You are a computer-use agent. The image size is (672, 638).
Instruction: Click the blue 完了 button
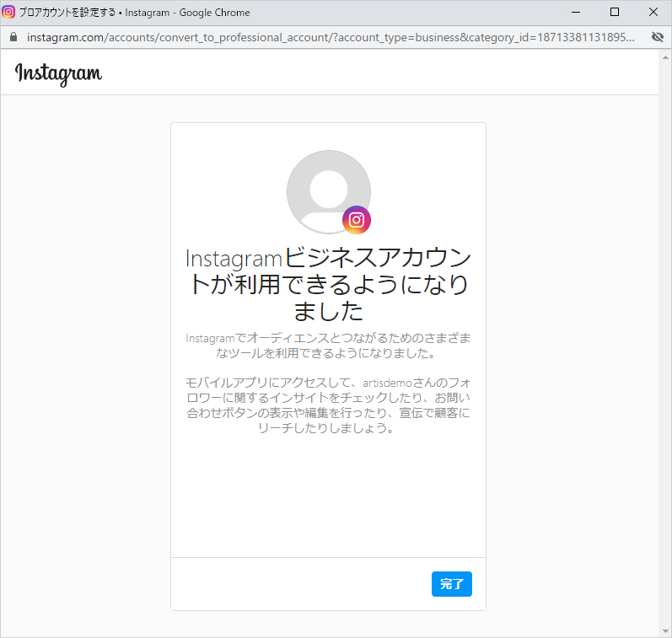pyautogui.click(x=451, y=583)
